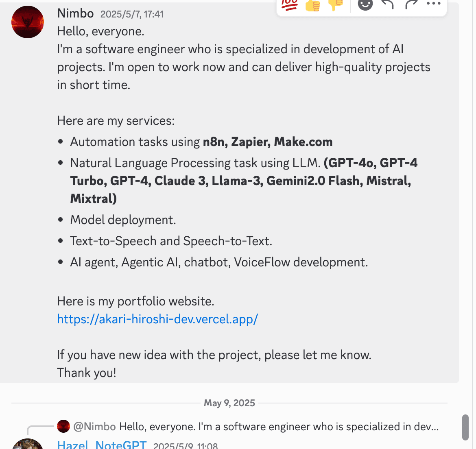React with the 100 emoji
The width and height of the screenshot is (476, 449).
point(289,5)
